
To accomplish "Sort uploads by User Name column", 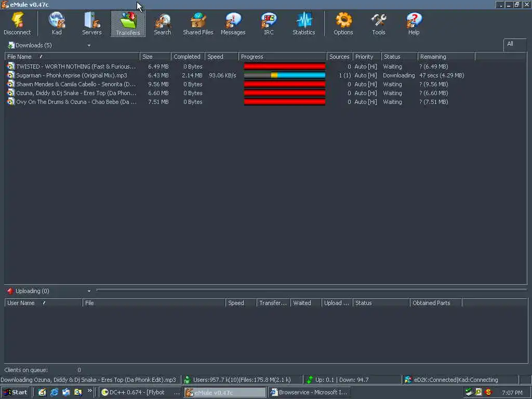I will click(44, 303).
